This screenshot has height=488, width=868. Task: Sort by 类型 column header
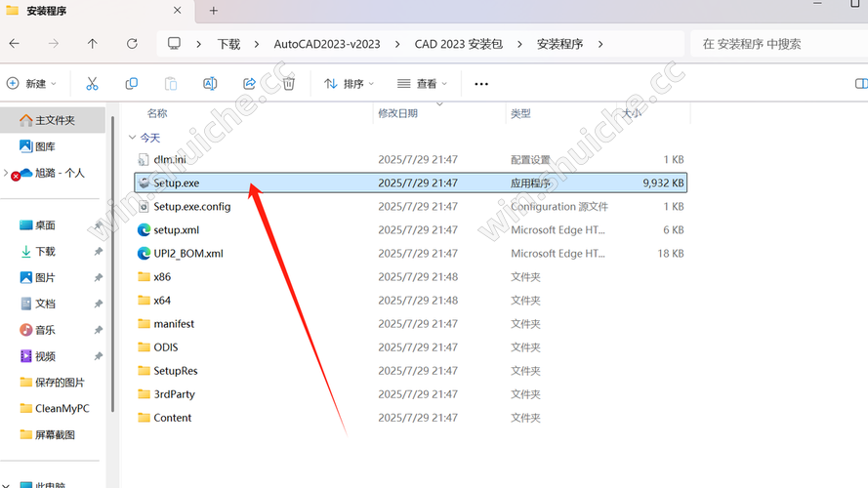[x=520, y=113]
